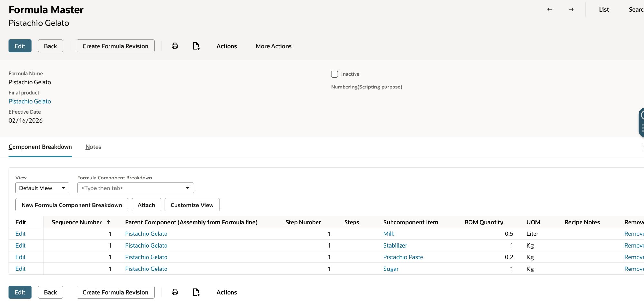Click the bottom print icon
Screen dimensions: 644x302
[175, 292]
